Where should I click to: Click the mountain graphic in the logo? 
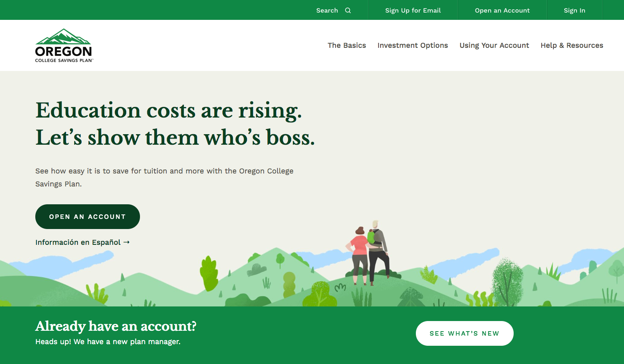click(63, 36)
